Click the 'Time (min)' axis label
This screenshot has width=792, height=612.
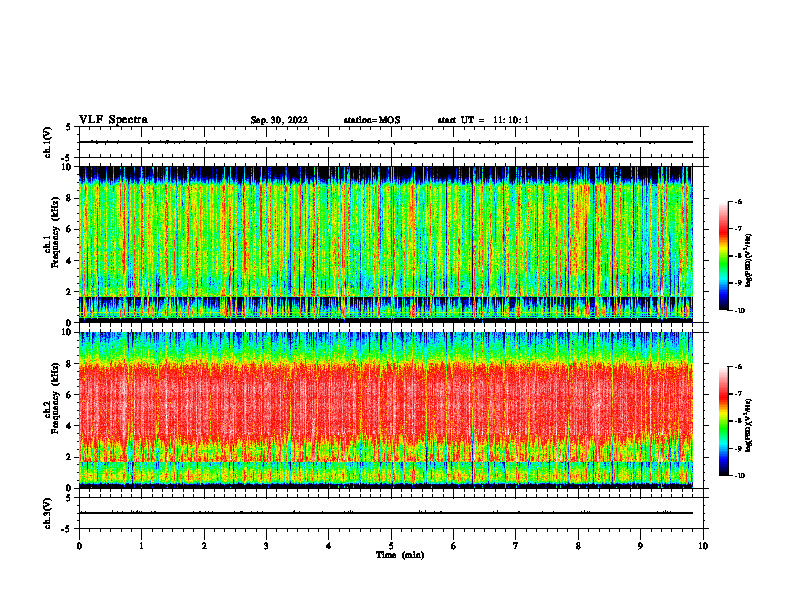400,555
